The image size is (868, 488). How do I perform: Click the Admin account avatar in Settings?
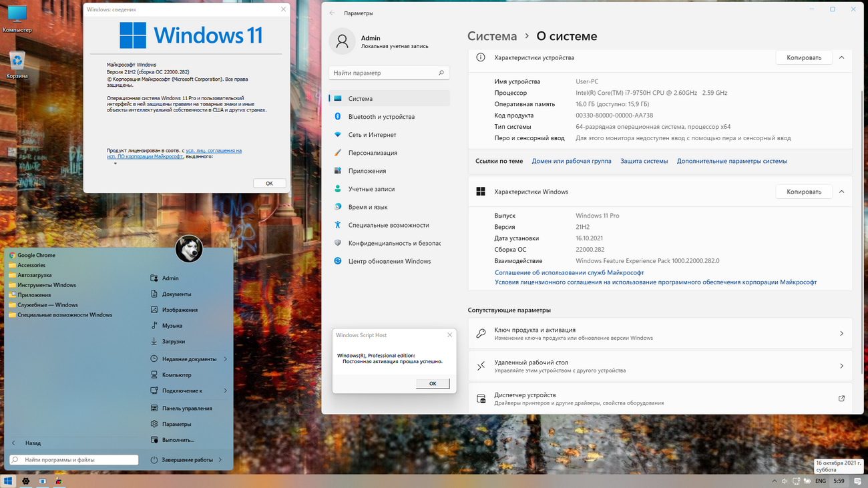pyautogui.click(x=342, y=41)
